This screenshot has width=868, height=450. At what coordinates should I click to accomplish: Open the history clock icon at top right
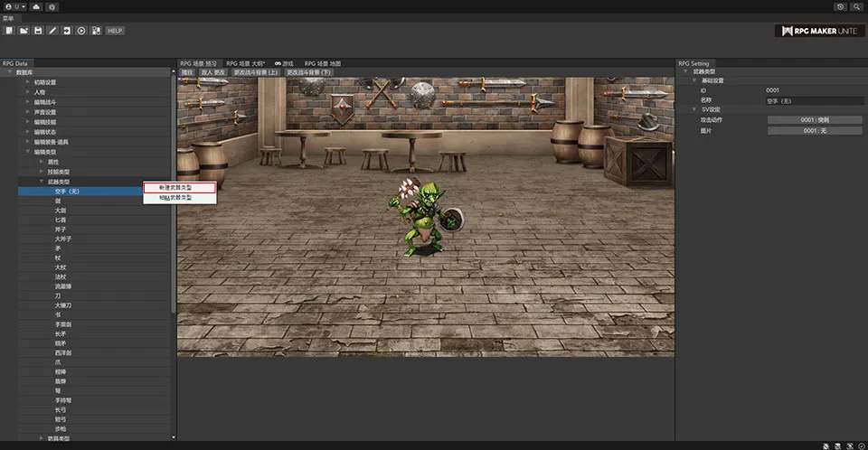840,6
